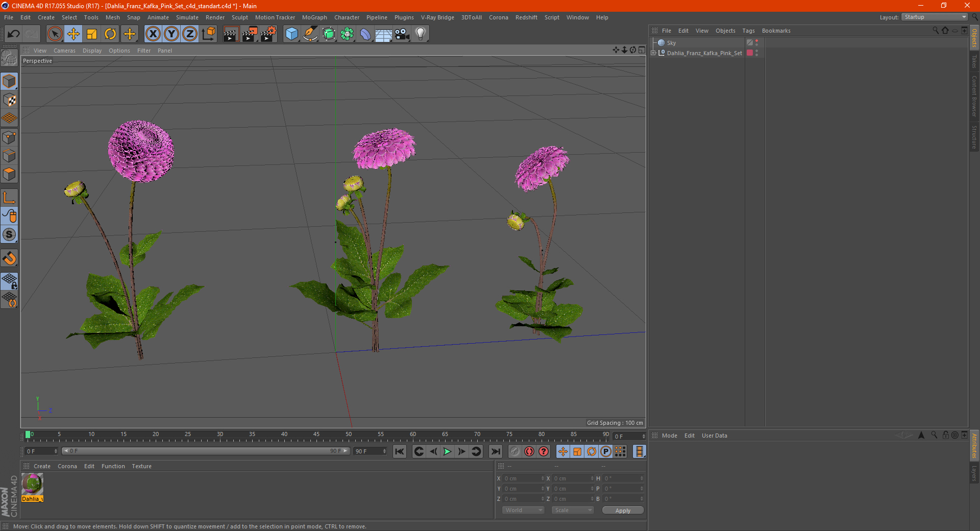Toggle Y axis lock
The height and width of the screenshot is (531, 980).
coord(171,34)
